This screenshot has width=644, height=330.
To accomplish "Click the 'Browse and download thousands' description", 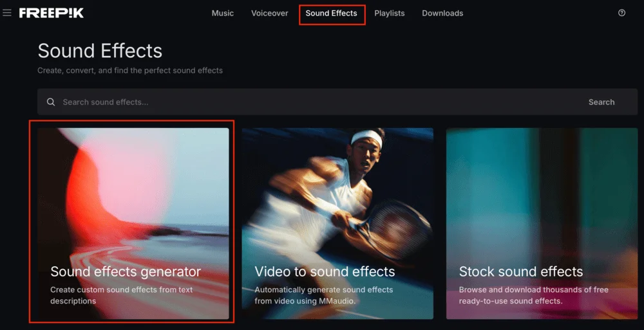I will pos(533,295).
